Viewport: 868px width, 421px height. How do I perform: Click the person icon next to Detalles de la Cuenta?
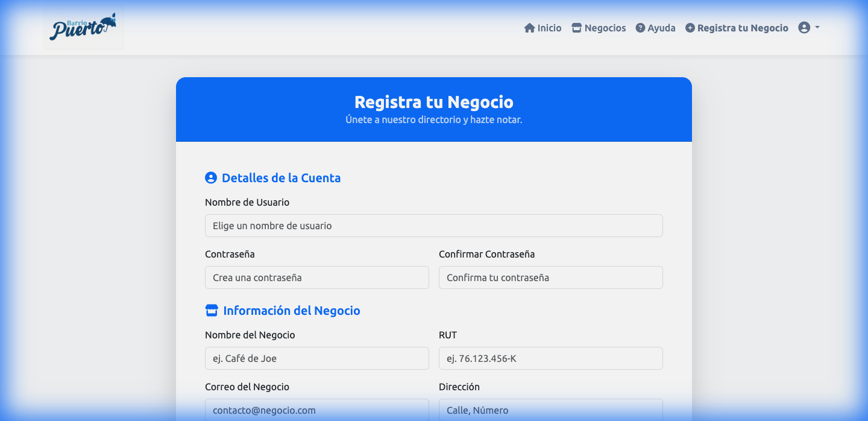[x=210, y=177]
